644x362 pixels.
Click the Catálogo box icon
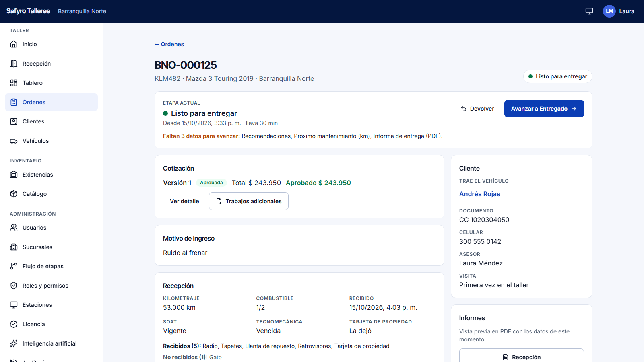click(x=14, y=194)
